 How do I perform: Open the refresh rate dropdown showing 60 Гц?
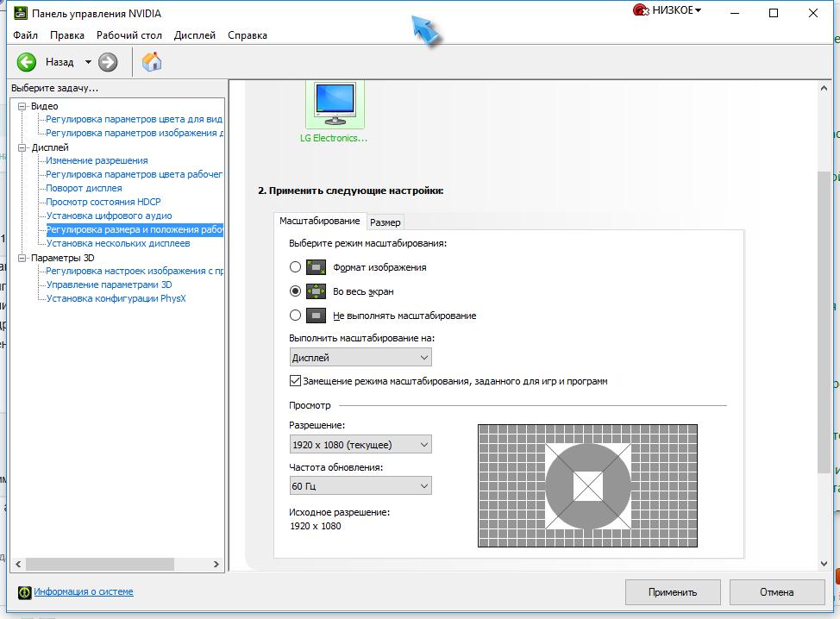(x=360, y=486)
